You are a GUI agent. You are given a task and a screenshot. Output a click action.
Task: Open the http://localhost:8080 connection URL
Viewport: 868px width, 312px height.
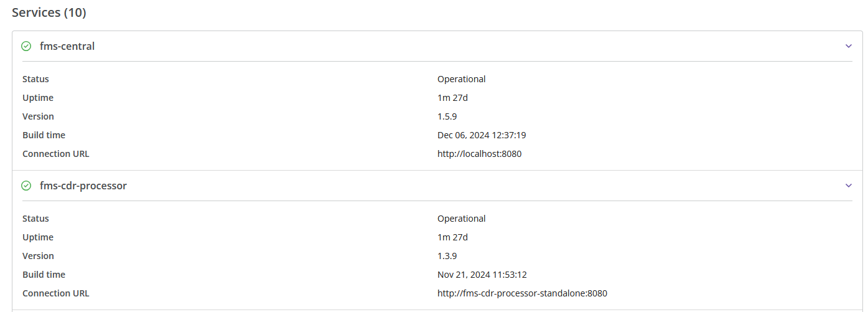pyautogui.click(x=479, y=154)
